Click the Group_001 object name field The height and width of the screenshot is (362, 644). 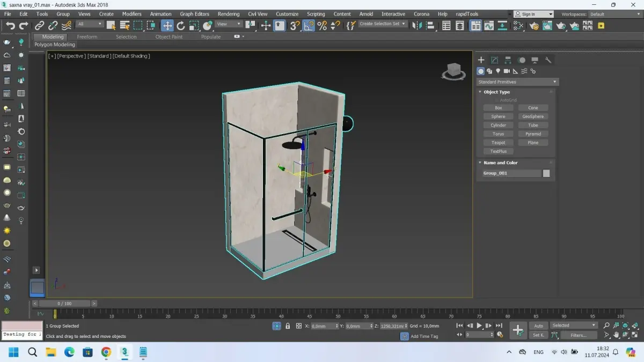click(x=511, y=173)
